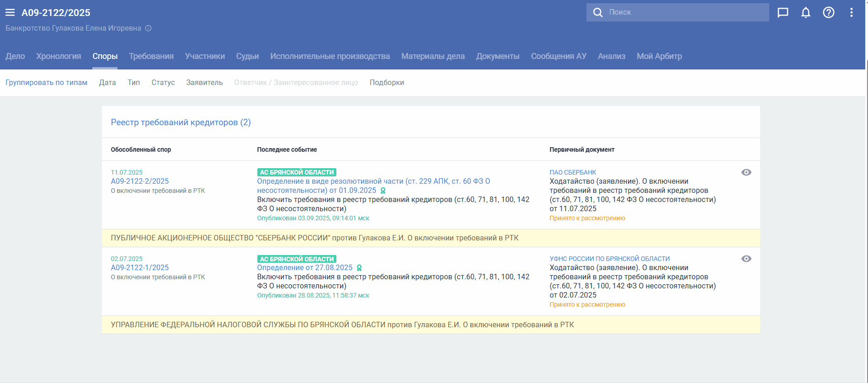The image size is (868, 383).
Task: Click the signature badge after от 01.09.2025
Action: click(x=383, y=191)
